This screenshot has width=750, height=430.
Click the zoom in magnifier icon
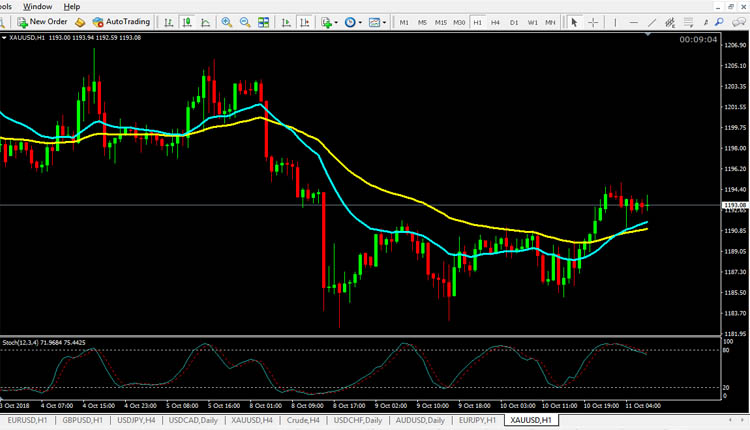(x=227, y=22)
